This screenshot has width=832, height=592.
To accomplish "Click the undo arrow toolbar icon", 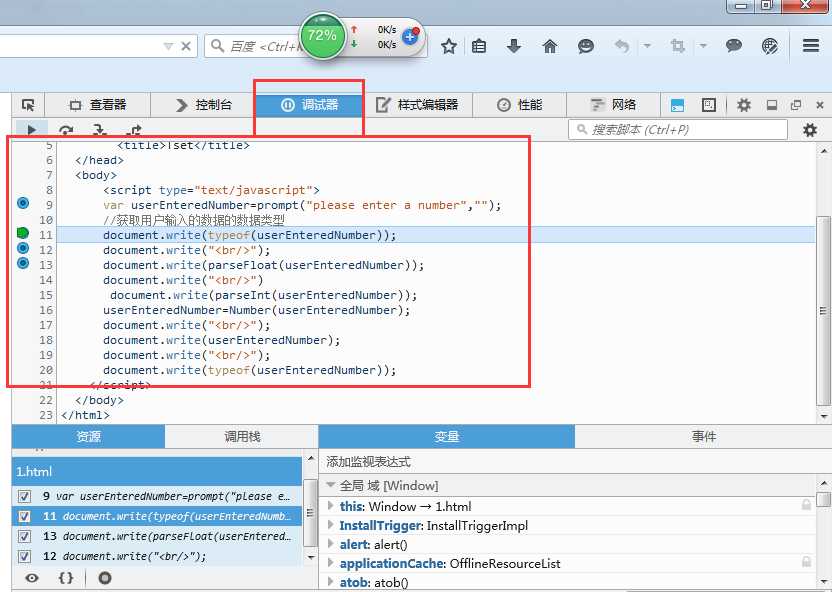I will coord(621,46).
